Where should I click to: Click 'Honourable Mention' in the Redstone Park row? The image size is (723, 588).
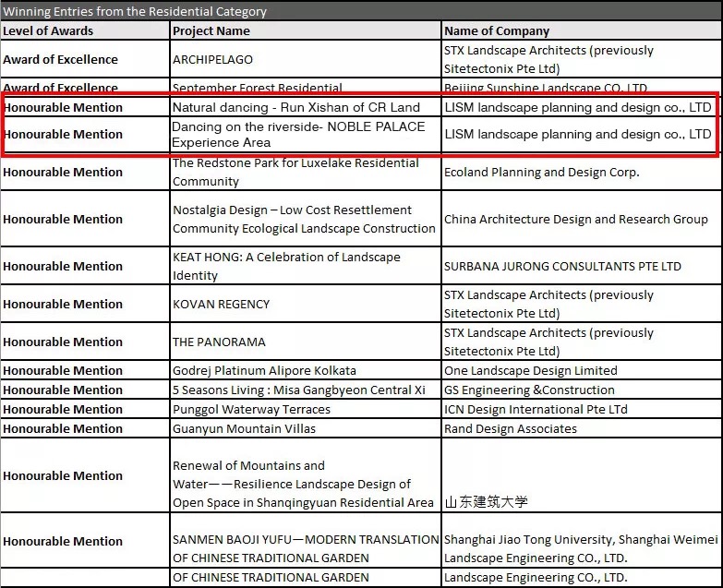[x=63, y=172]
